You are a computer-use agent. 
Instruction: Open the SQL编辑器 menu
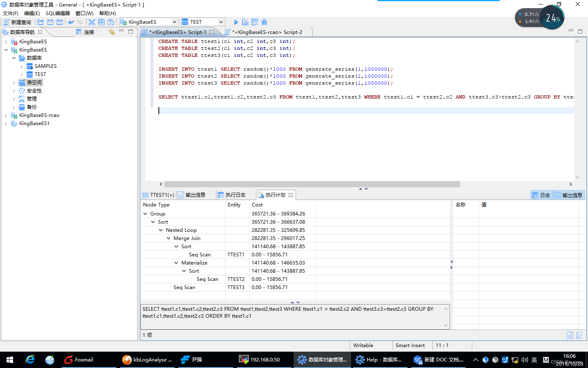pyautogui.click(x=58, y=13)
